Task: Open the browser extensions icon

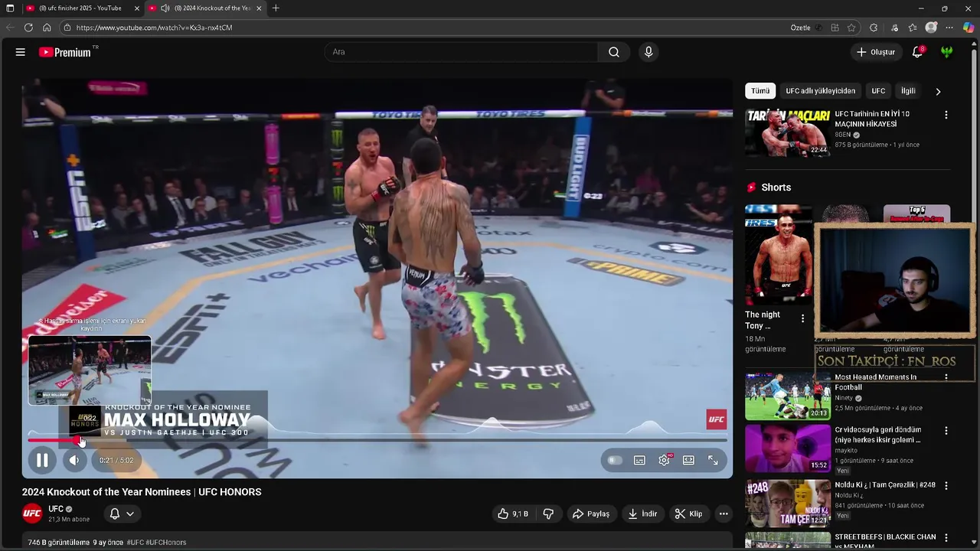Action: tap(874, 28)
